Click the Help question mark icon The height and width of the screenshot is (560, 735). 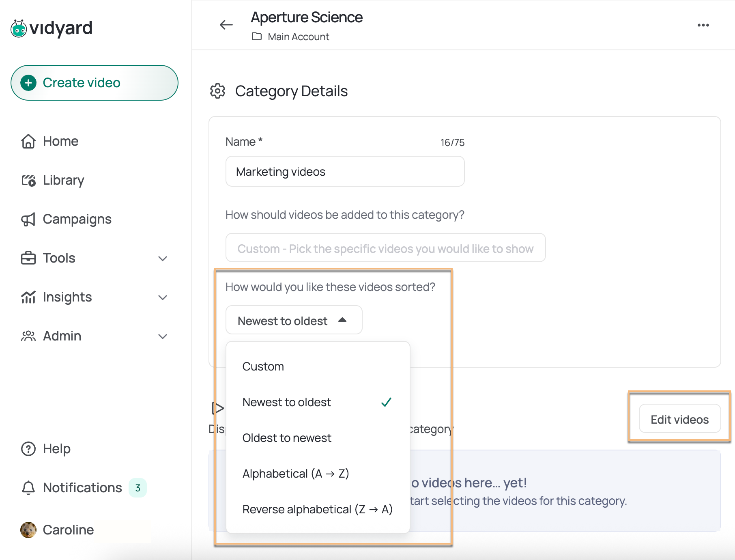click(x=28, y=449)
